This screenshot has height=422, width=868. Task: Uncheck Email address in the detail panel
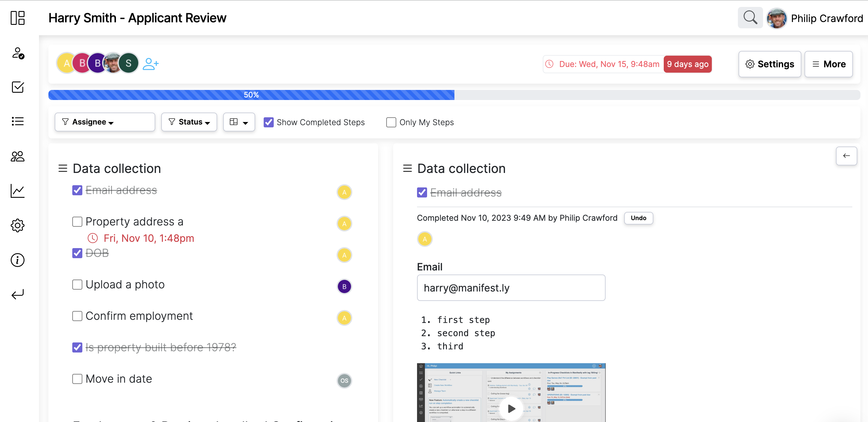tap(422, 192)
